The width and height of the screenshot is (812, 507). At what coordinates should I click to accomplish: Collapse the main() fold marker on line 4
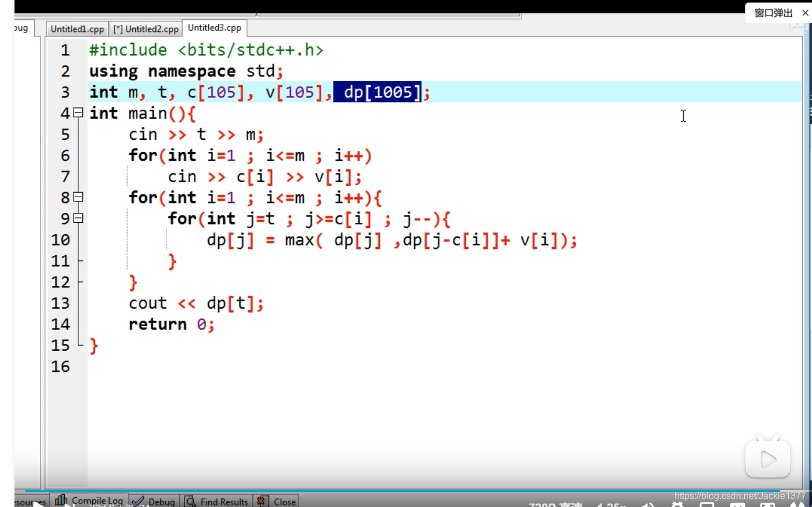78,113
